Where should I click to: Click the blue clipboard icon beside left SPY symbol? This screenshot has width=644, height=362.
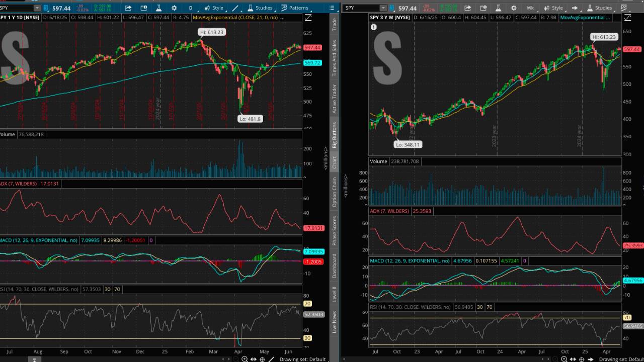pos(46,8)
